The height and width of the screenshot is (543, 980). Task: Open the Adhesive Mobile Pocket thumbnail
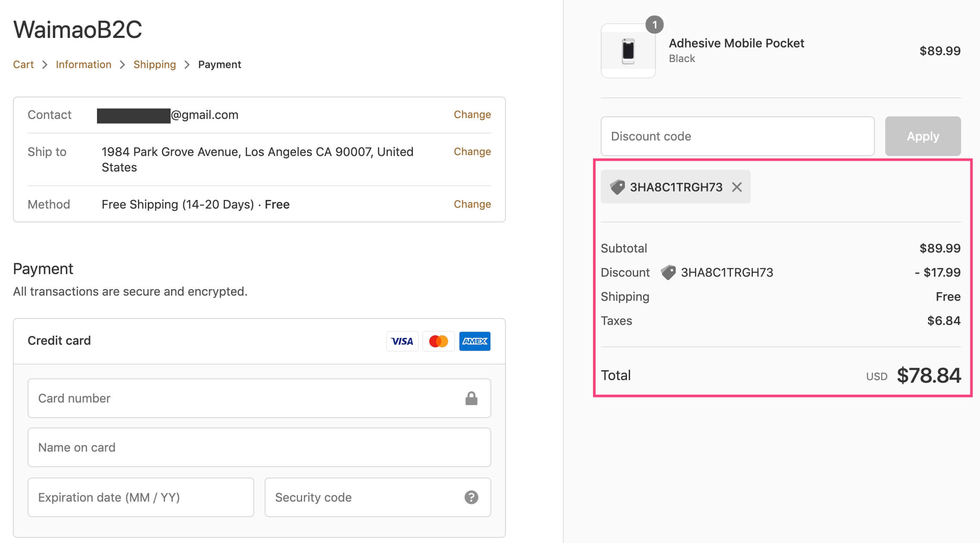point(628,51)
